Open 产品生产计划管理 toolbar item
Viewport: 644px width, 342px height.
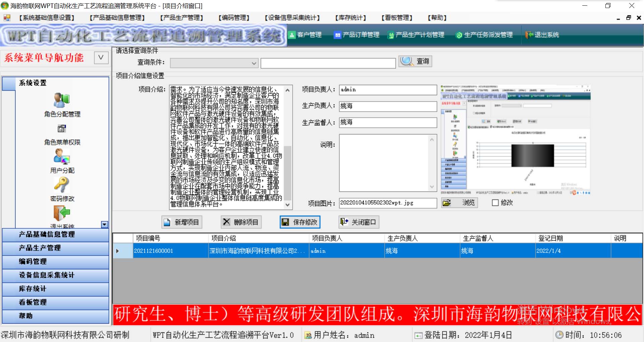coord(416,35)
